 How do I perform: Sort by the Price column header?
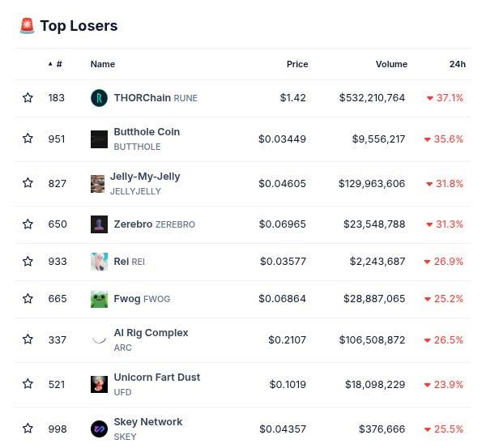pos(297,64)
